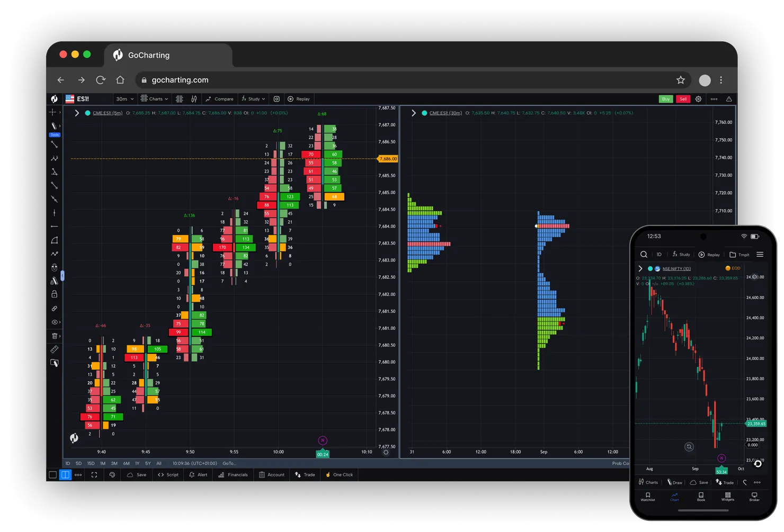Open the color theme palette

point(112,475)
